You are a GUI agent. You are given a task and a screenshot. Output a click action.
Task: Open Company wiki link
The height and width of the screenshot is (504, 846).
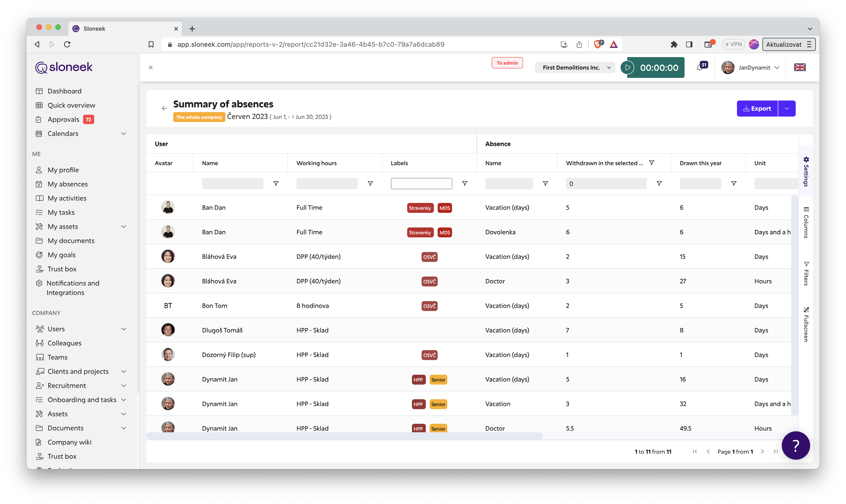(69, 442)
